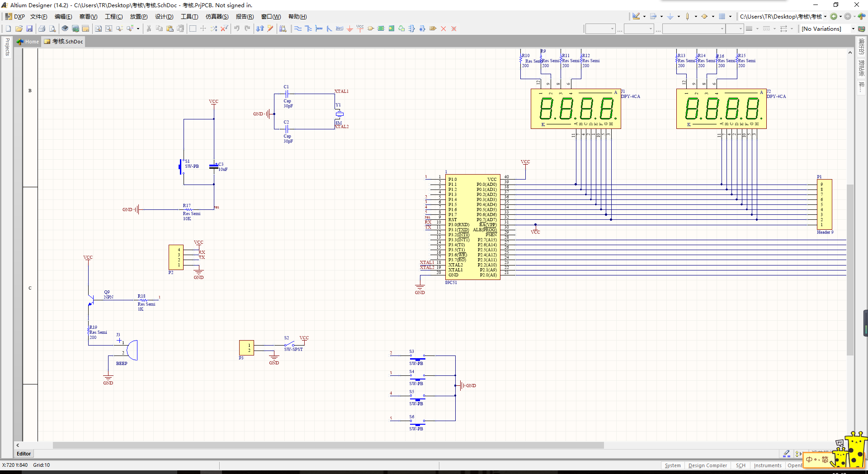
Task: Click the redo arrow icon
Action: (x=247, y=28)
